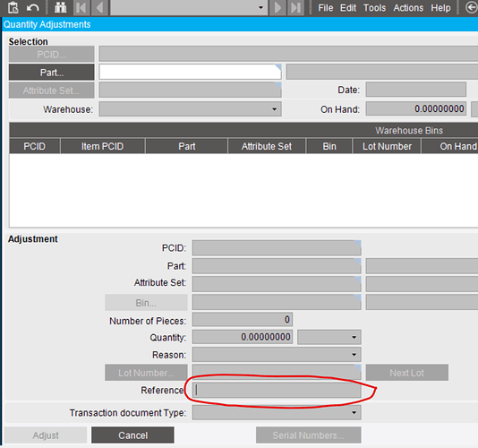
Task: Click the undo arrow icon
Action: pos(32,8)
